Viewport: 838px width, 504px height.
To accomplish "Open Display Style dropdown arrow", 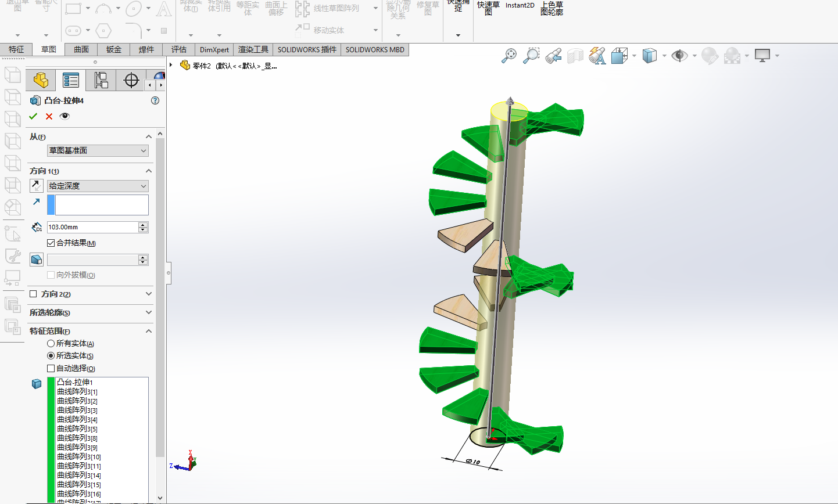I will 664,56.
